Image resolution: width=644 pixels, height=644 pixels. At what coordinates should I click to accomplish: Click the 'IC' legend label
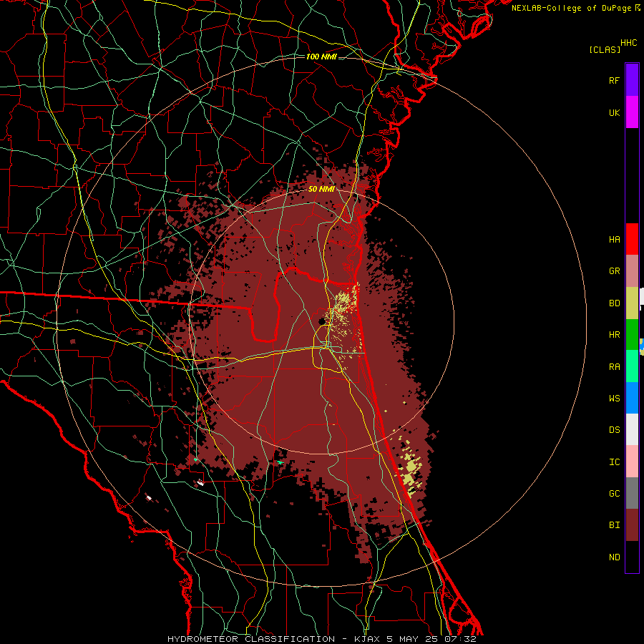[x=614, y=462]
